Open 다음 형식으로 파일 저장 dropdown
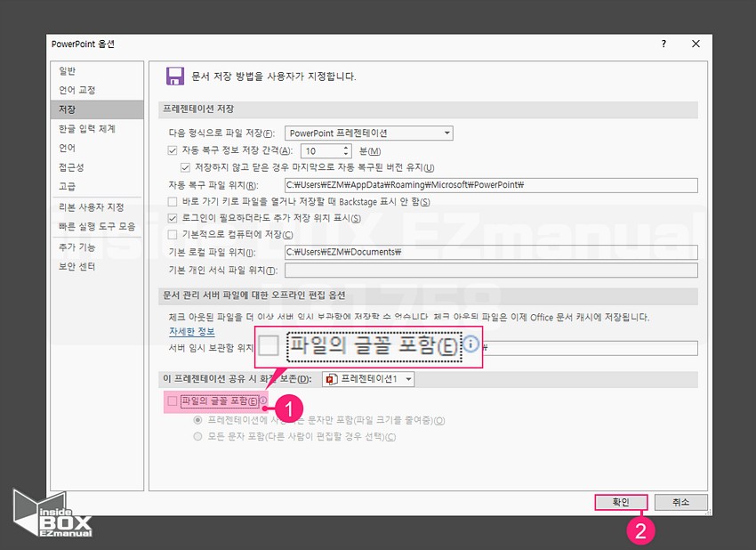756x550 pixels. [x=369, y=133]
